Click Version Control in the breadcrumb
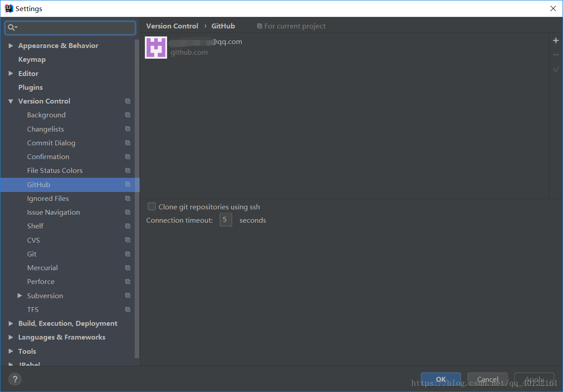 coord(172,26)
